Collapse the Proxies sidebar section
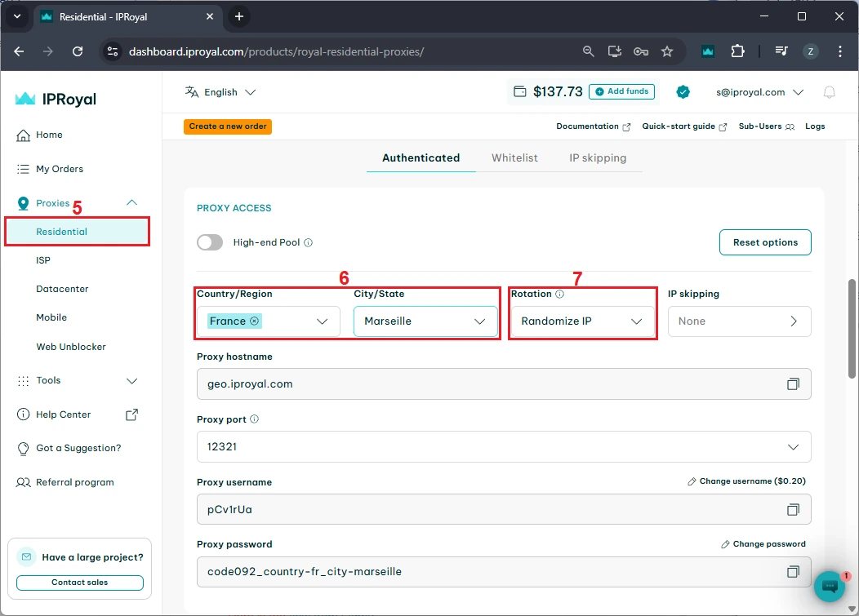Screen dimensions: 859x616 click(131, 203)
